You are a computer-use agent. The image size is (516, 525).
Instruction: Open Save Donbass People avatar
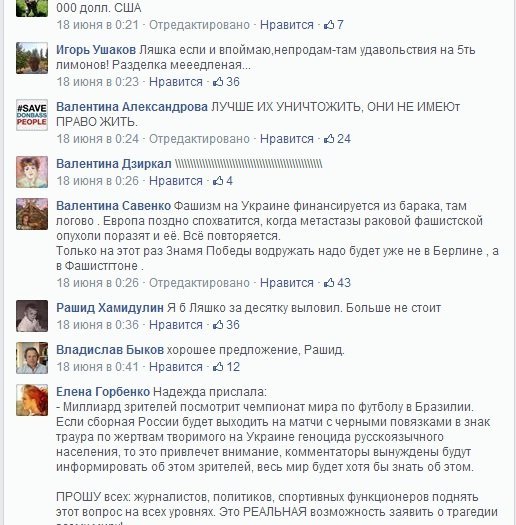(x=32, y=115)
